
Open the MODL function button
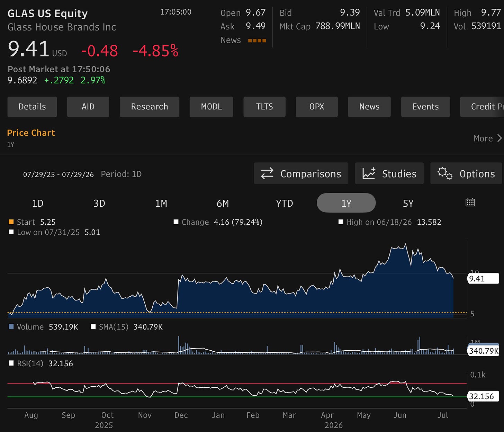click(x=211, y=107)
